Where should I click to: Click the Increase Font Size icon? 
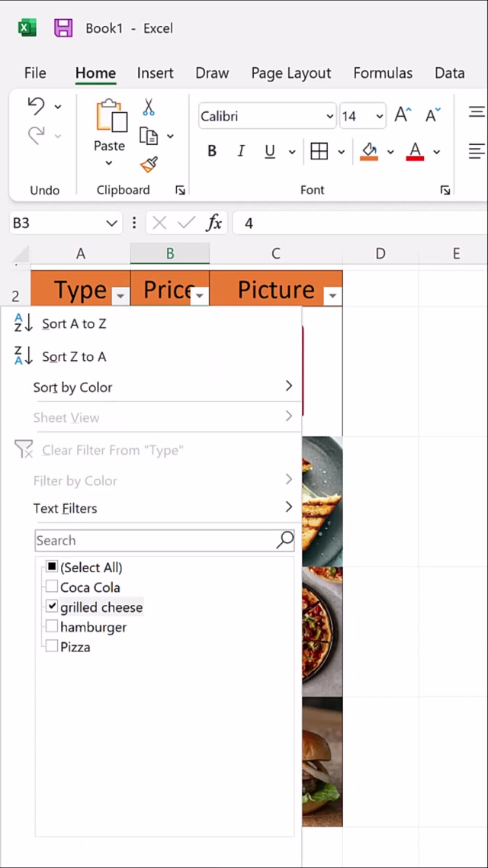coord(403,116)
